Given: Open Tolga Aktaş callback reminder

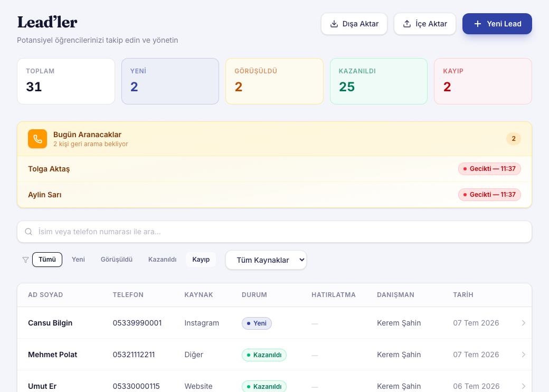Looking at the screenshot, I should coord(274,169).
